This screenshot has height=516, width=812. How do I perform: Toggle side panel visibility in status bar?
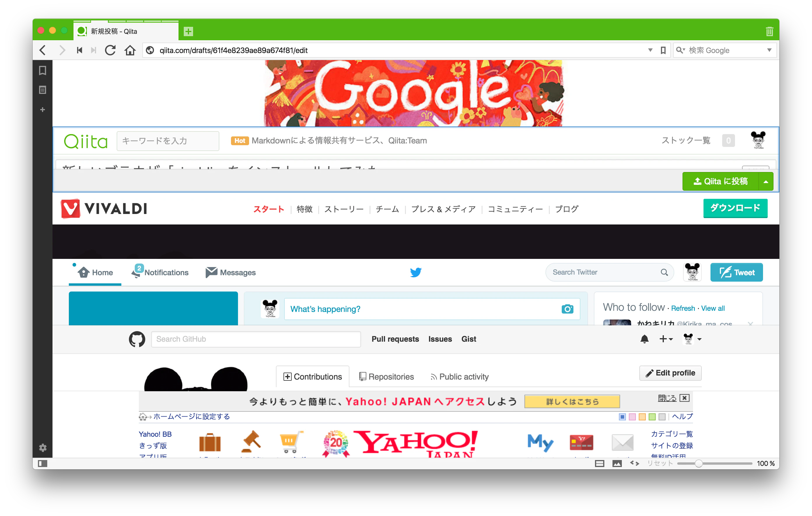click(x=43, y=464)
